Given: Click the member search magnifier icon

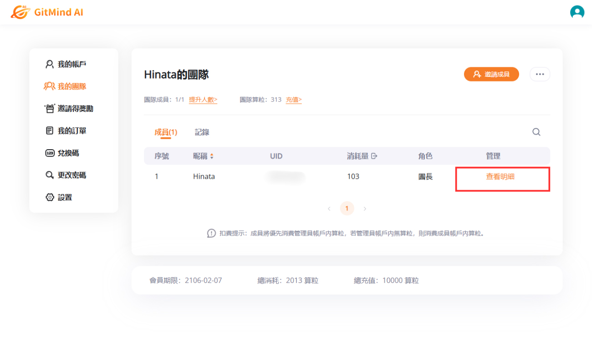Looking at the screenshot, I should pos(536,132).
